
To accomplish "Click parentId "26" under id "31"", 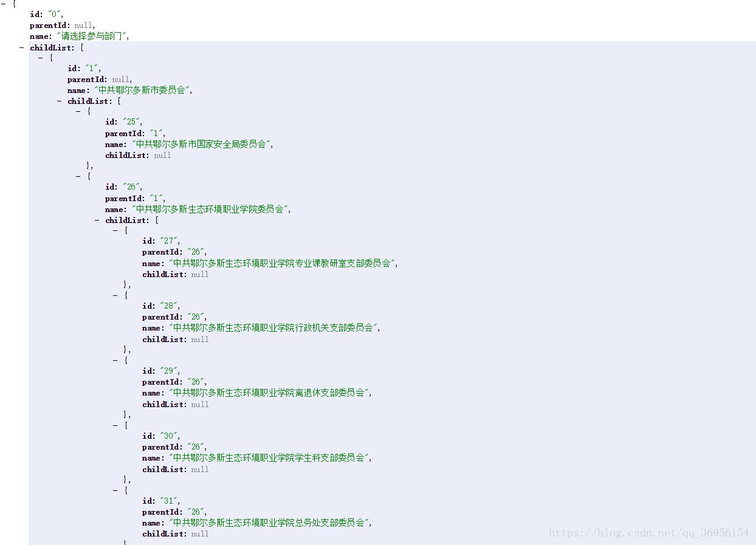I will [196, 512].
